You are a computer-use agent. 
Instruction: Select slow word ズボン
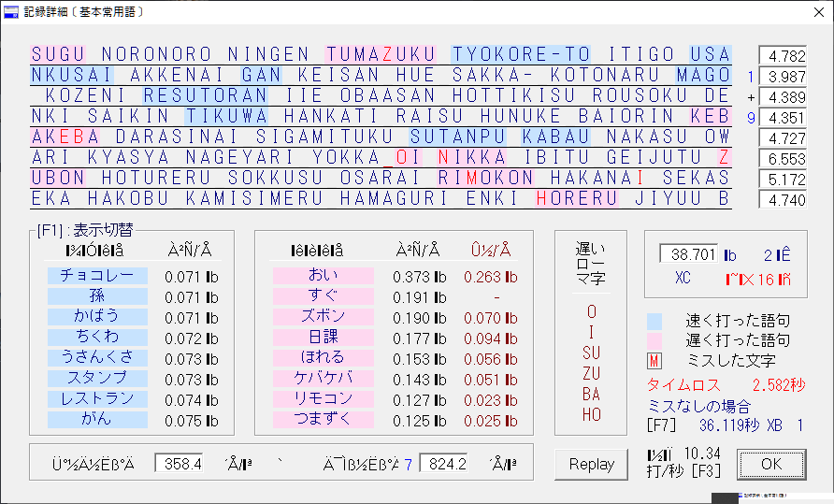324,316
